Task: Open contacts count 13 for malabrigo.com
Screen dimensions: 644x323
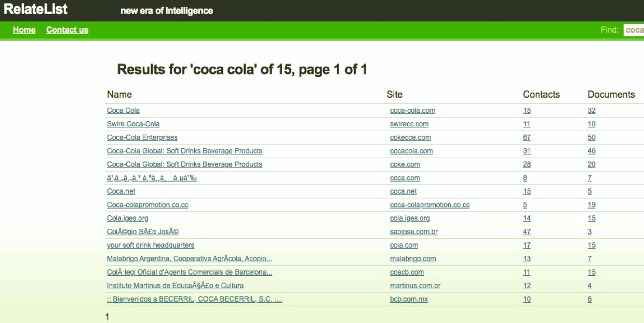Action: 527,259
